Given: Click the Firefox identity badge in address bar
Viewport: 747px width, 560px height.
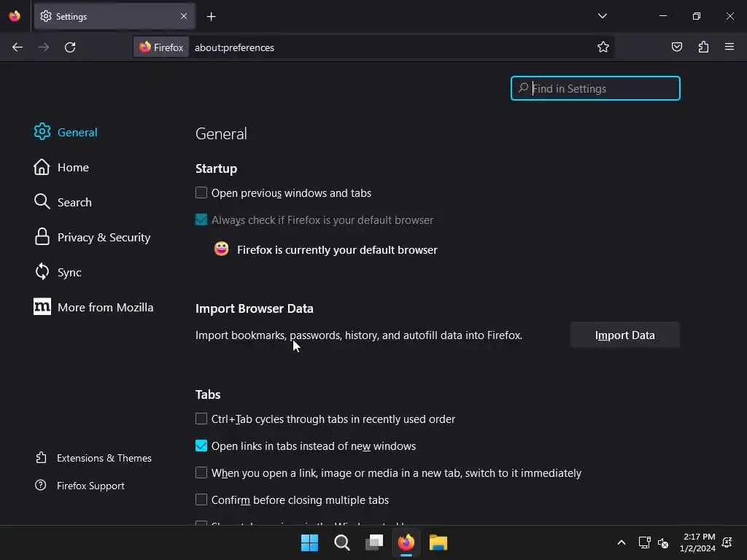Looking at the screenshot, I should (x=161, y=47).
